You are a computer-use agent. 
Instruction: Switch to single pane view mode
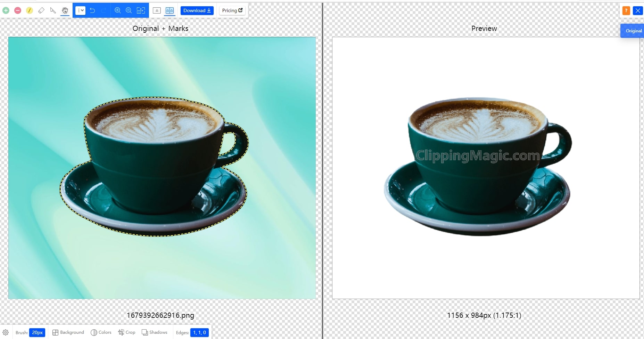[157, 10]
